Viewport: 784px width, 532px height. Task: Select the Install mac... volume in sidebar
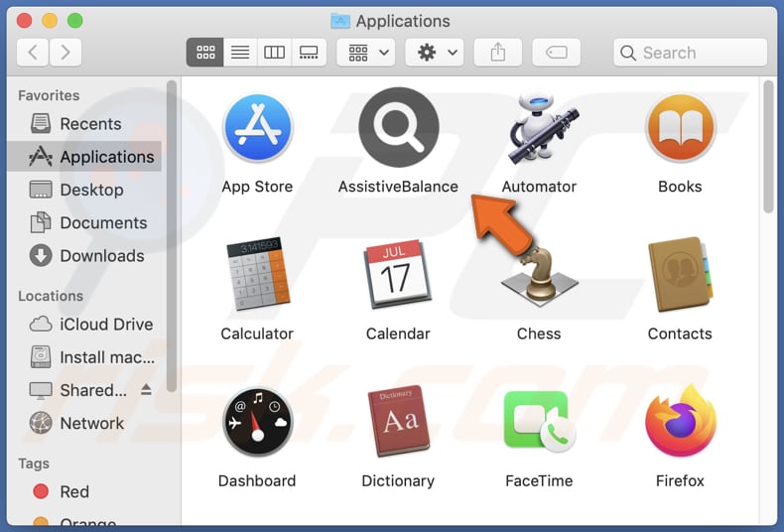(x=84, y=357)
